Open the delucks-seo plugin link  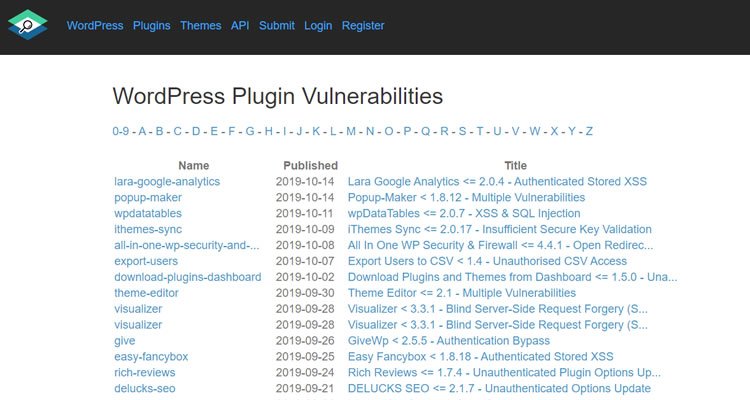click(x=144, y=389)
